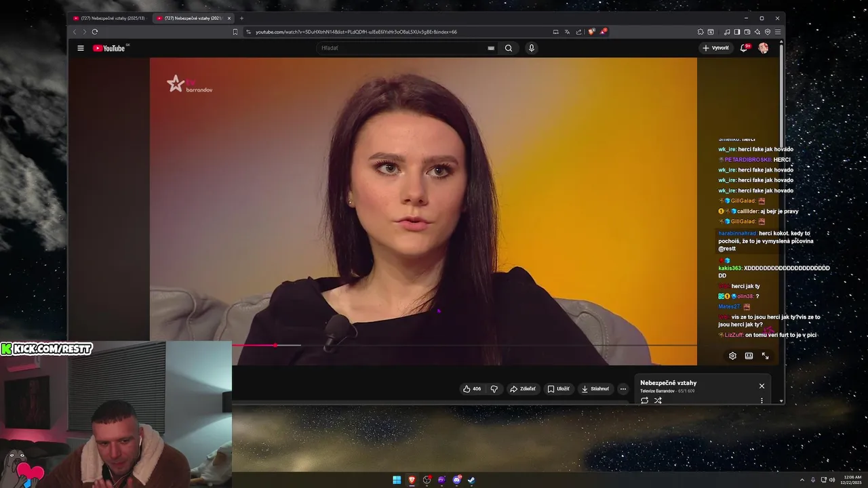Open the Brave Shields lion icon
The width and height of the screenshot is (868, 488).
(x=591, y=32)
